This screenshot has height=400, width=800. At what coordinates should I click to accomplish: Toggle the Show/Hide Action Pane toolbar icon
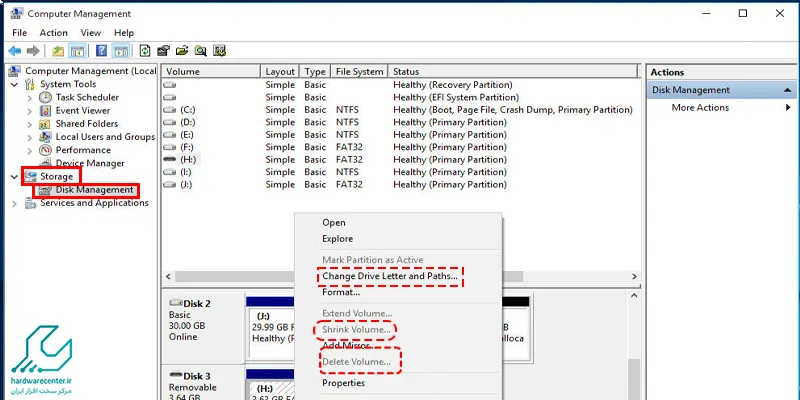(x=121, y=51)
